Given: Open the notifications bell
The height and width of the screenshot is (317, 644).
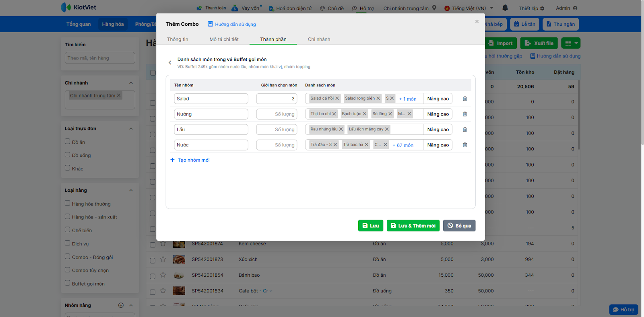Looking at the screenshot, I should (505, 8).
